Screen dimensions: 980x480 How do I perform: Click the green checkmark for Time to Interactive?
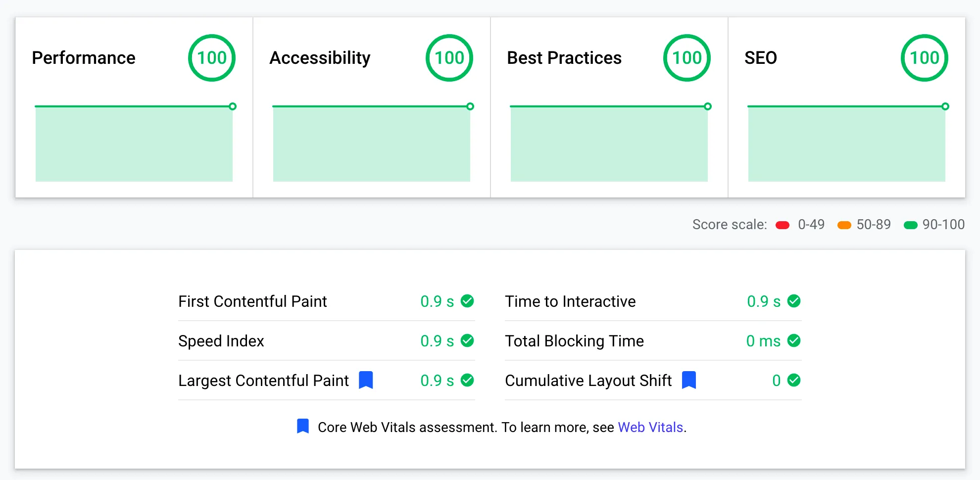click(x=794, y=301)
